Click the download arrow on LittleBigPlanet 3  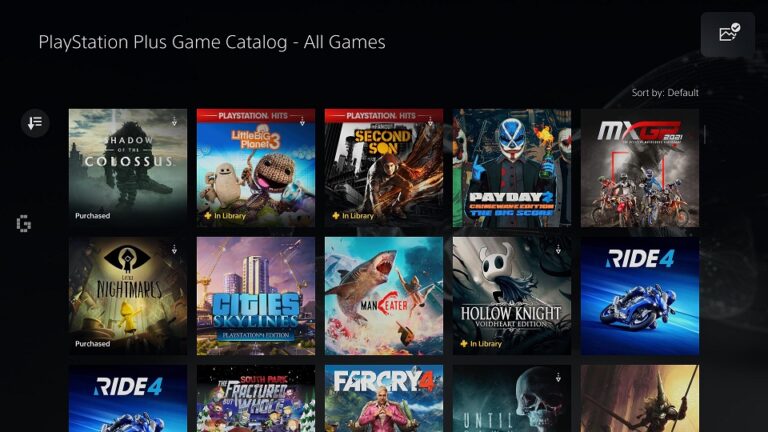click(302, 121)
